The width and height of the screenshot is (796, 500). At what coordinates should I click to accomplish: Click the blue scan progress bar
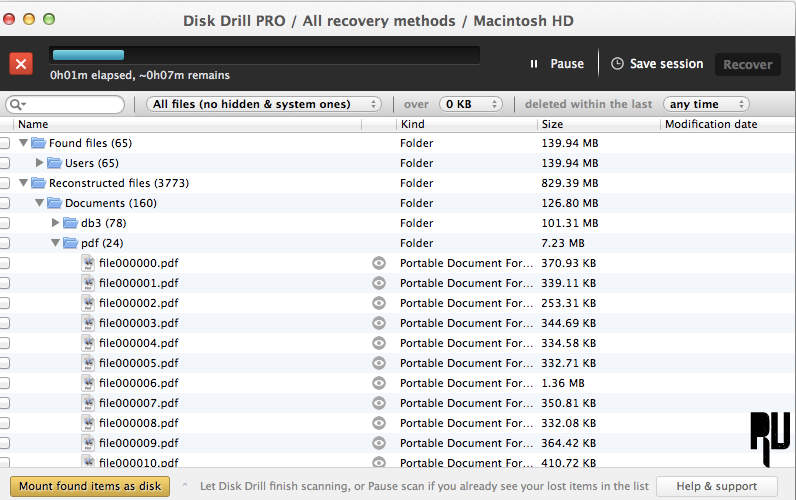pyautogui.click(x=88, y=55)
